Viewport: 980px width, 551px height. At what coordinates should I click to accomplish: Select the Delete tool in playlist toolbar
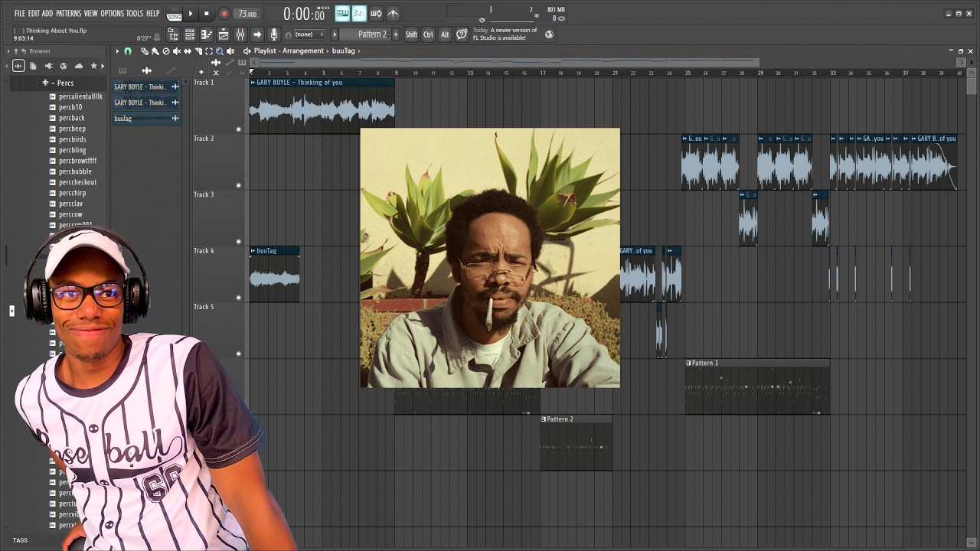click(x=166, y=51)
